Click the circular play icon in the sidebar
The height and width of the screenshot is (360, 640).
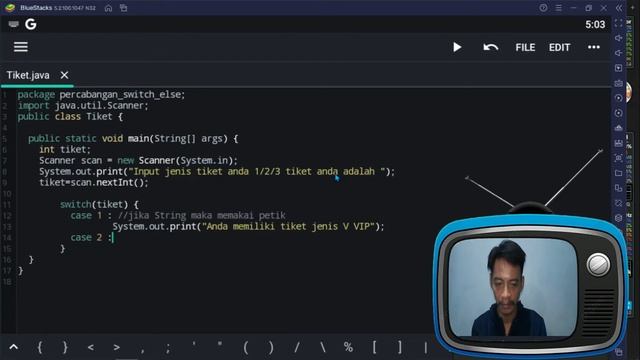(618, 98)
